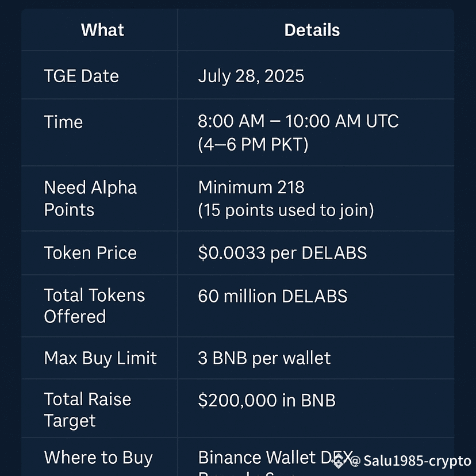Click the 'Token Price' row label
The image size is (476, 476).
pyautogui.click(x=90, y=252)
